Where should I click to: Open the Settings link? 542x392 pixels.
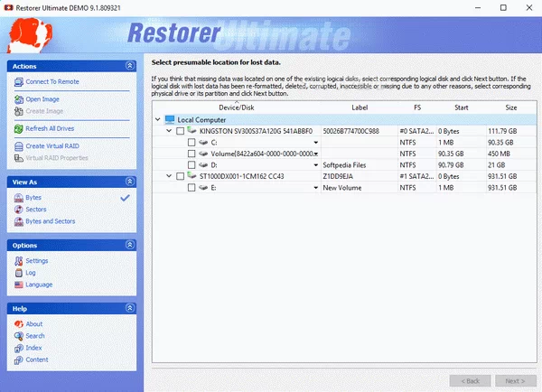[37, 261]
